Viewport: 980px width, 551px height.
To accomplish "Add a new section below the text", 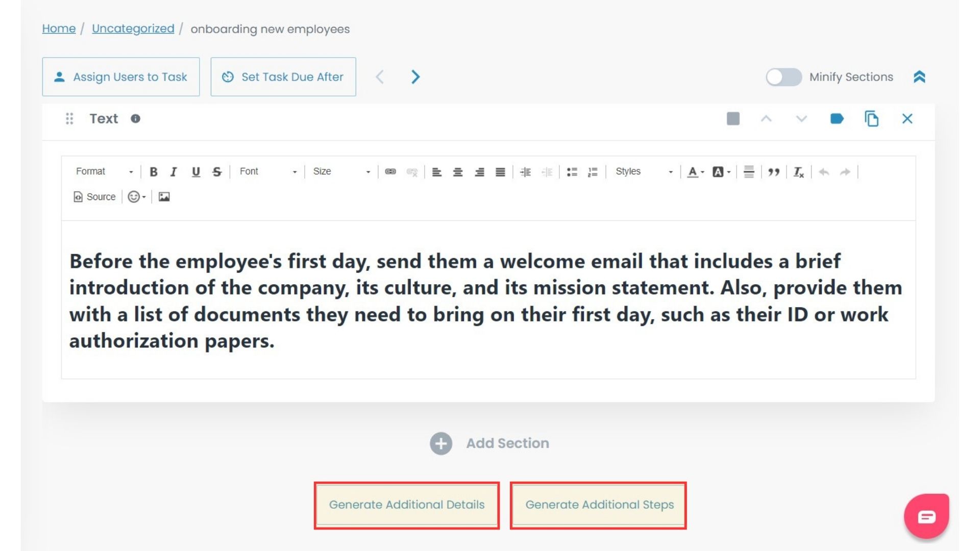I will (489, 443).
